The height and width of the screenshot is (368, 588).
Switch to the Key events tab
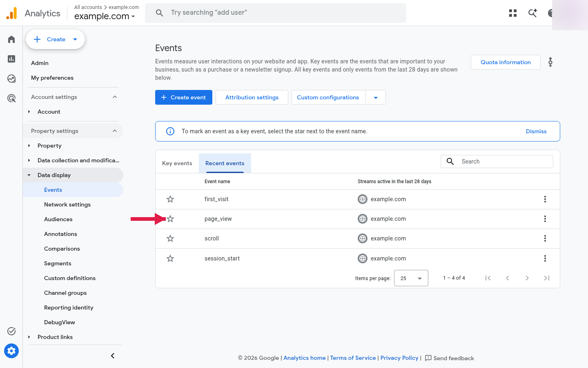[177, 163]
